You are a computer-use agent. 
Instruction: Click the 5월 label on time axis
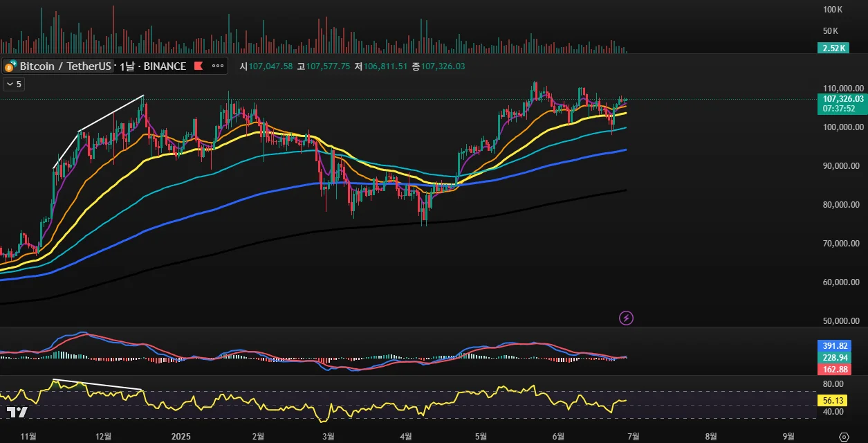[x=481, y=437]
